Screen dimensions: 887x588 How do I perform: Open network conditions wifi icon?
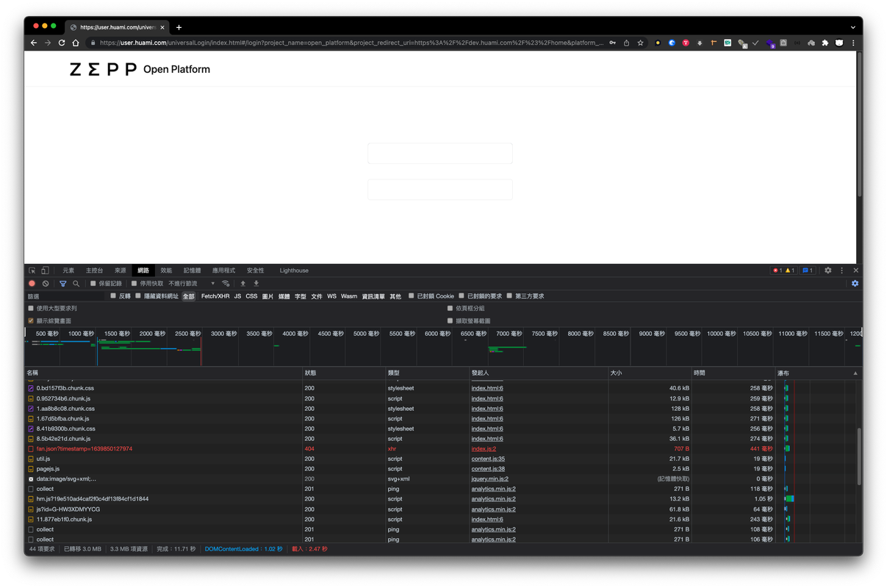click(x=226, y=284)
